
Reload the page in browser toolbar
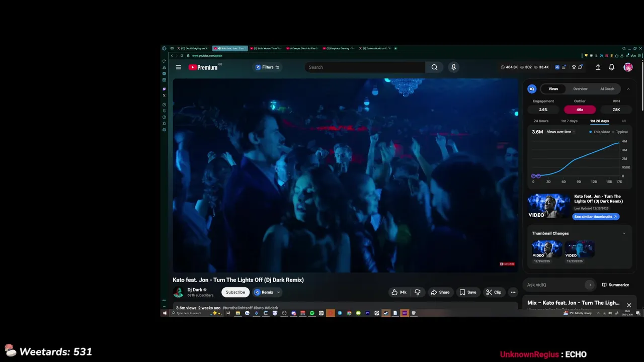point(182,56)
